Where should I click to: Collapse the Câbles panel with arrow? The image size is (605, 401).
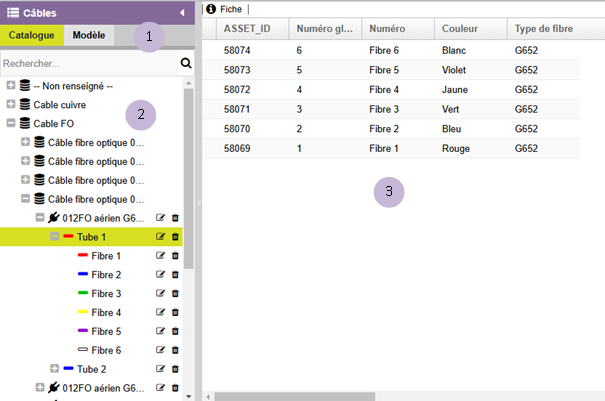(x=182, y=12)
